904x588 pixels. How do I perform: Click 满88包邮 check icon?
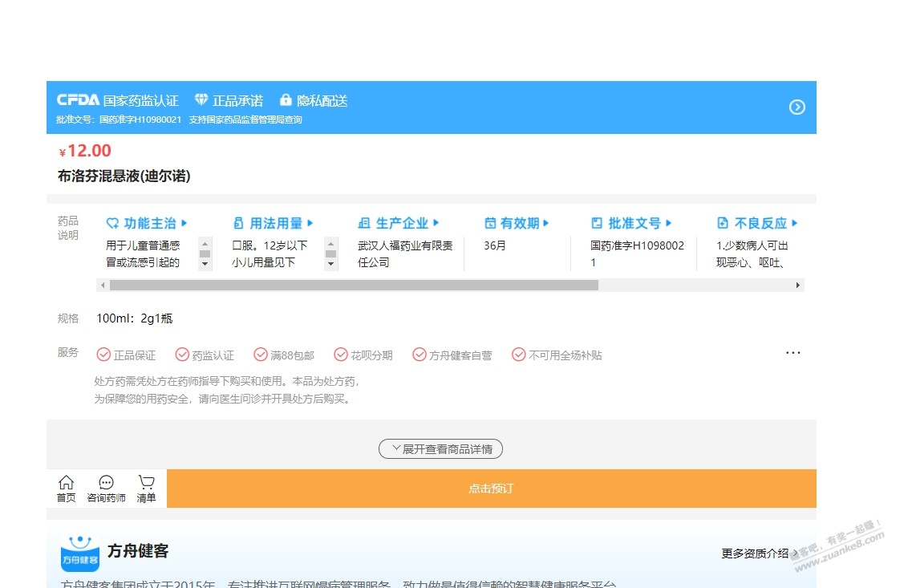tap(261, 355)
